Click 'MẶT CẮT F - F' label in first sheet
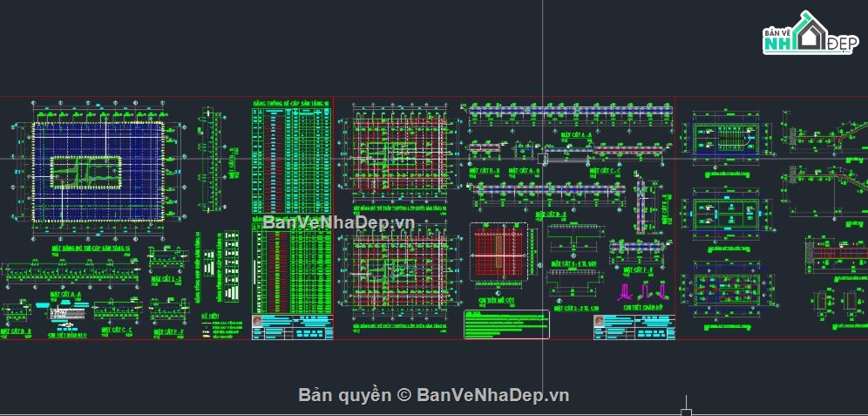Viewport: 868px width, 416px height. tap(169, 331)
